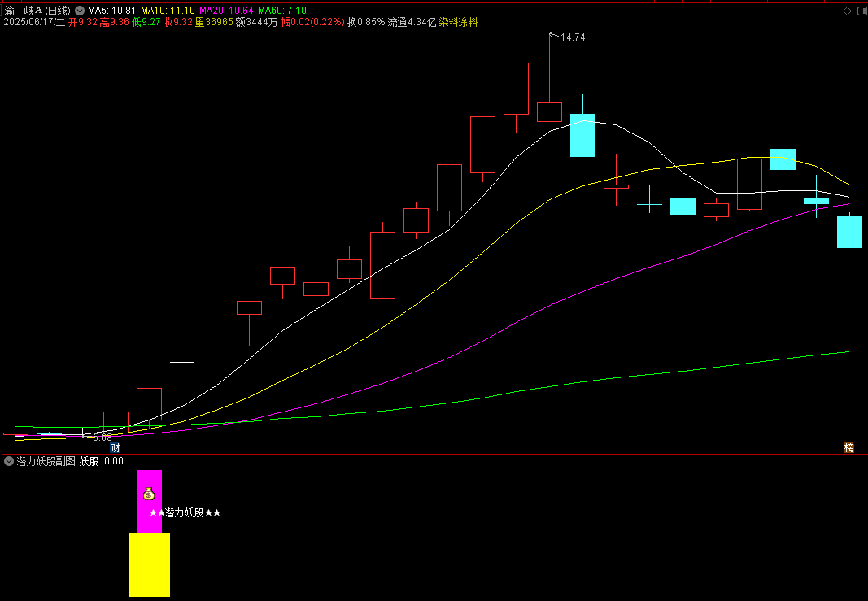Click the 妖股: 0.00 value label
Image resolution: width=868 pixels, height=601 pixels.
click(102, 461)
